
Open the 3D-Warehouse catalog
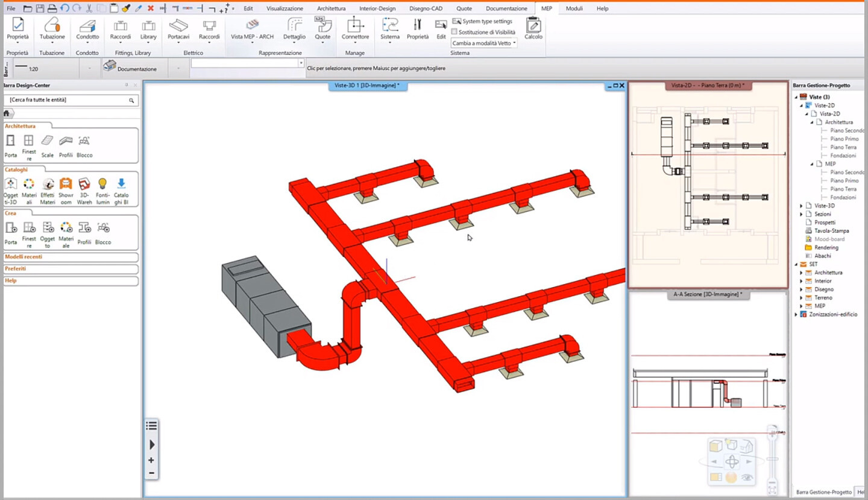[x=84, y=191]
